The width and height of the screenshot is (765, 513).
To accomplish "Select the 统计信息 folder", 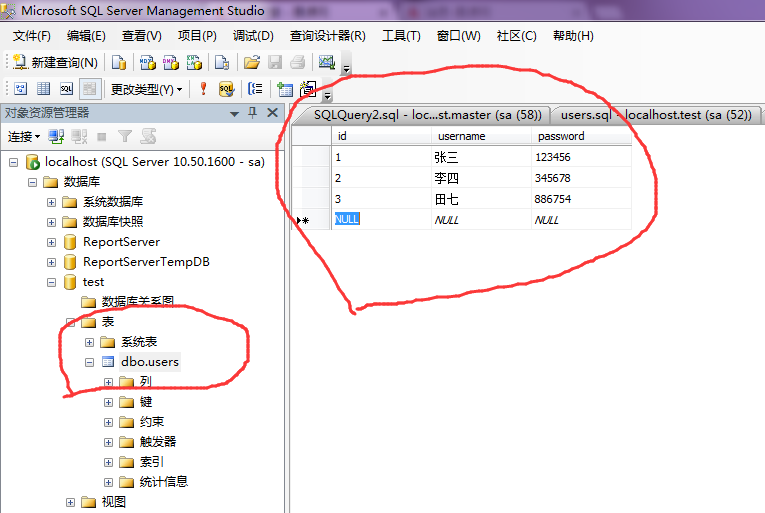I will click(x=163, y=482).
